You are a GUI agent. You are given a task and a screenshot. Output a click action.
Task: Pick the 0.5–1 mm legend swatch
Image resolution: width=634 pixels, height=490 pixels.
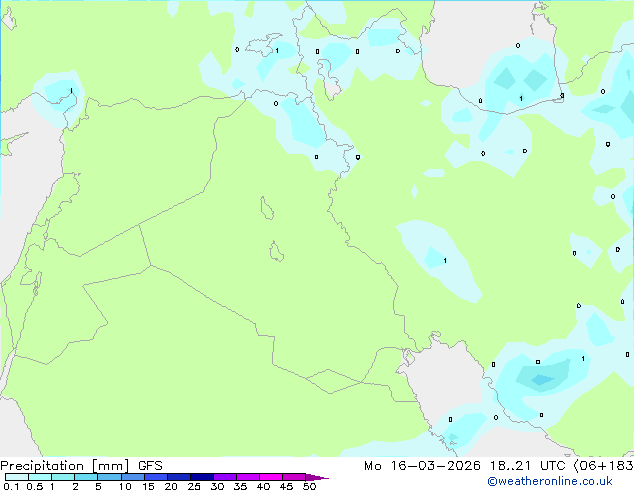click(x=40, y=477)
